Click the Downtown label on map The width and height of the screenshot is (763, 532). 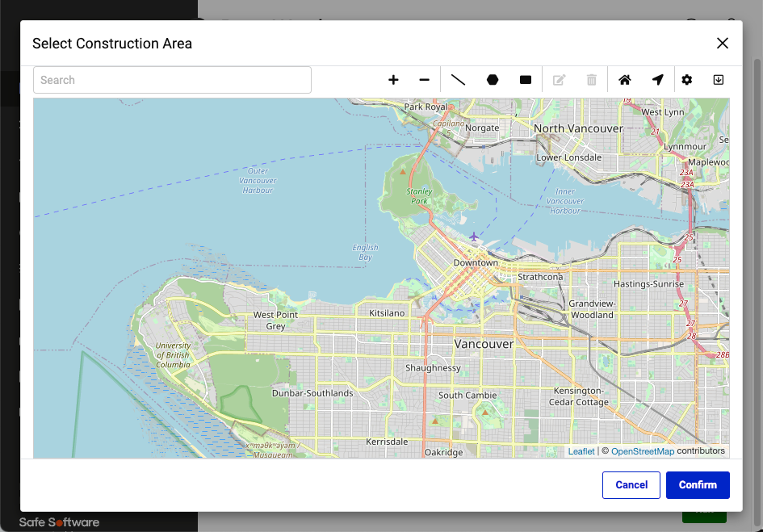(476, 262)
